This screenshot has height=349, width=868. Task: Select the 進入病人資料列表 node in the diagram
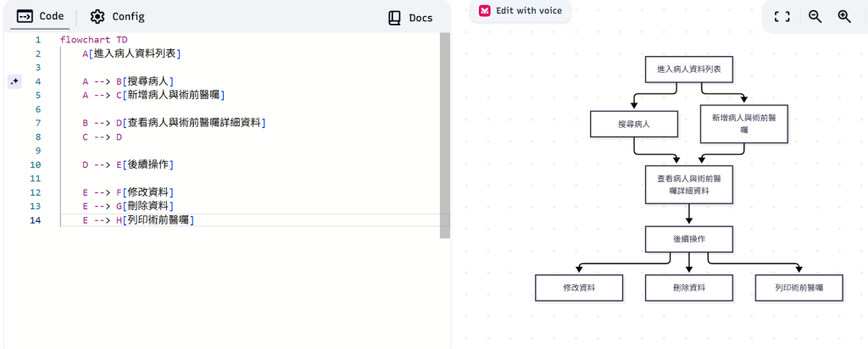point(688,69)
